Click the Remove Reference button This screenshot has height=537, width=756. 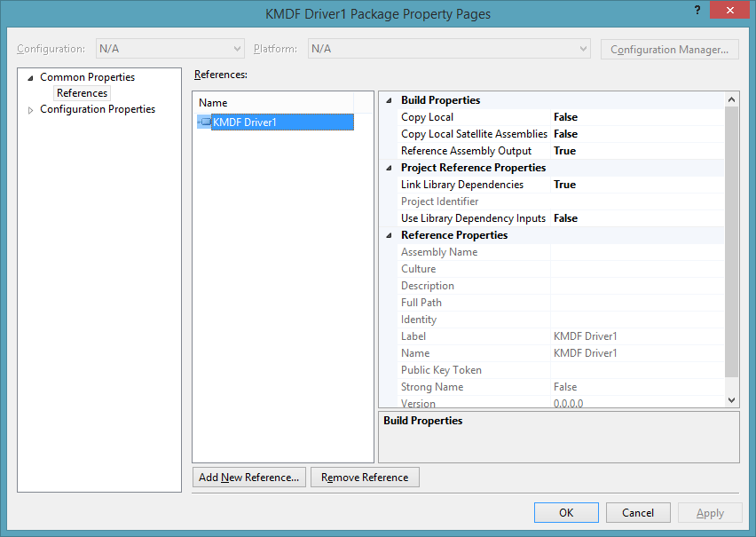point(364,477)
